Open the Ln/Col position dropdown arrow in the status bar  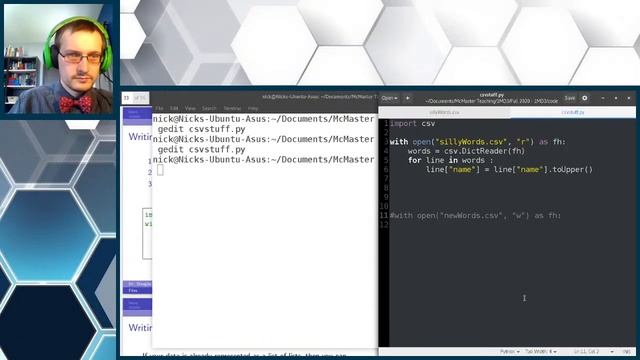click(x=612, y=352)
